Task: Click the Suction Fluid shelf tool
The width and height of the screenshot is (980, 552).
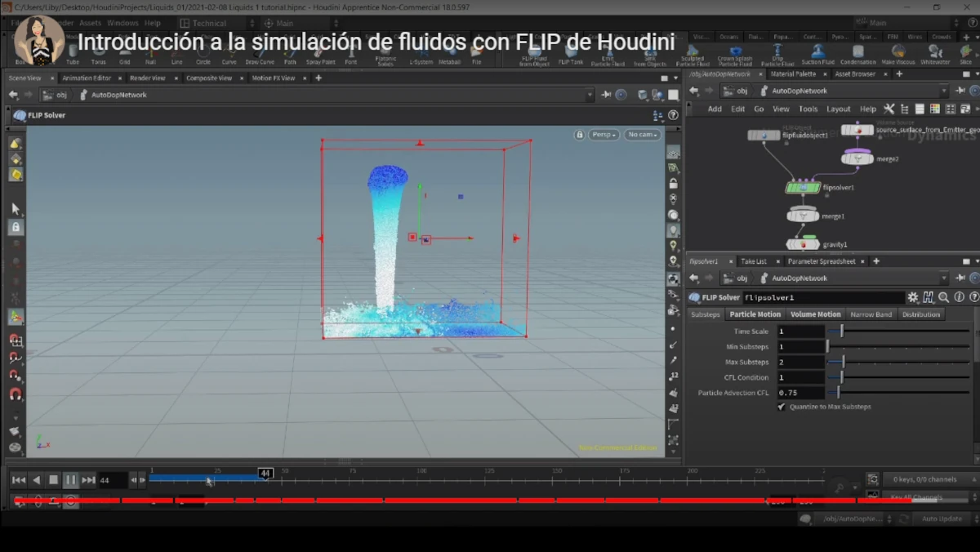Action: 817,56
